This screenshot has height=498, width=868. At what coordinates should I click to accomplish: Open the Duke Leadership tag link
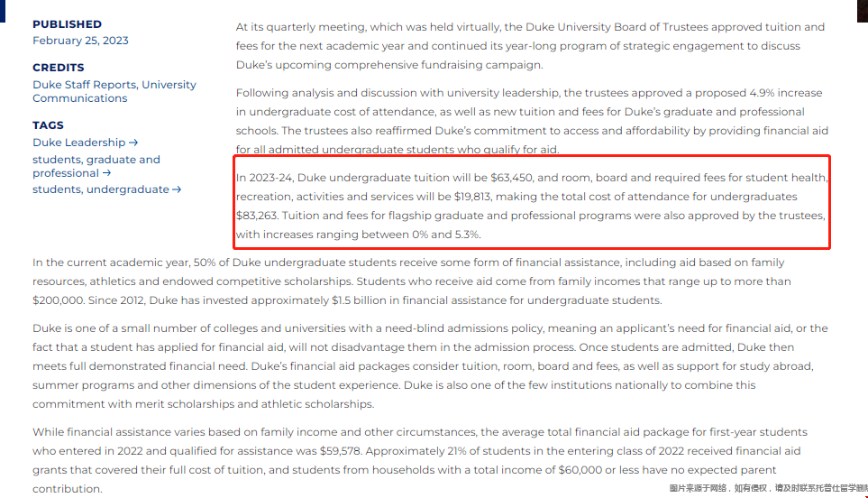click(x=79, y=143)
